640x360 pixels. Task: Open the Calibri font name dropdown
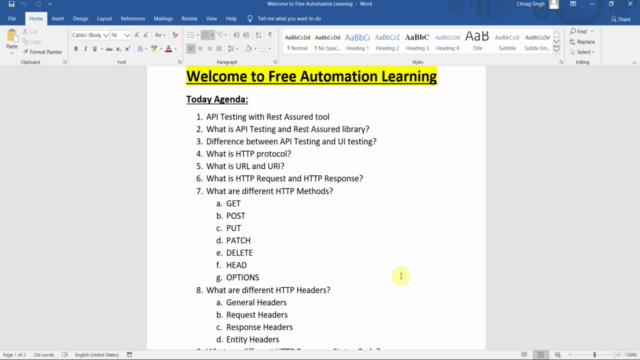[x=106, y=35]
